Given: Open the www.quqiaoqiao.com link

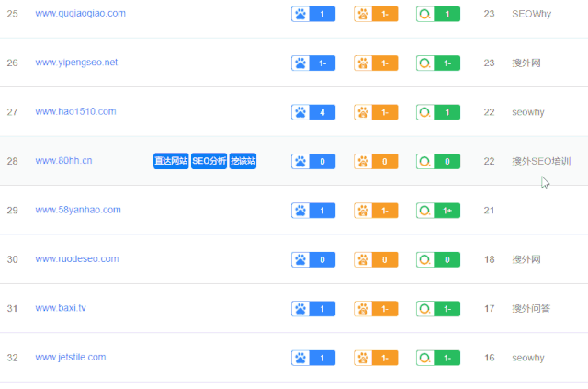Looking at the screenshot, I should point(80,14).
